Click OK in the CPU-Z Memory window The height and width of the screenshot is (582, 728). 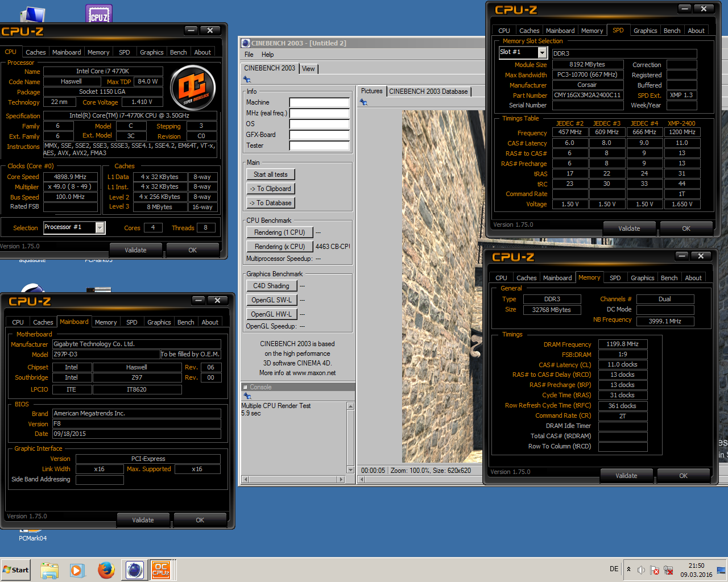683,476
